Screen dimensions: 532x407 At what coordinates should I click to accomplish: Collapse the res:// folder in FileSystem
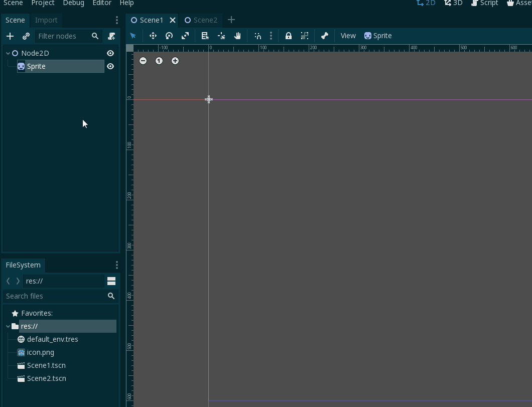pyautogui.click(x=8, y=326)
